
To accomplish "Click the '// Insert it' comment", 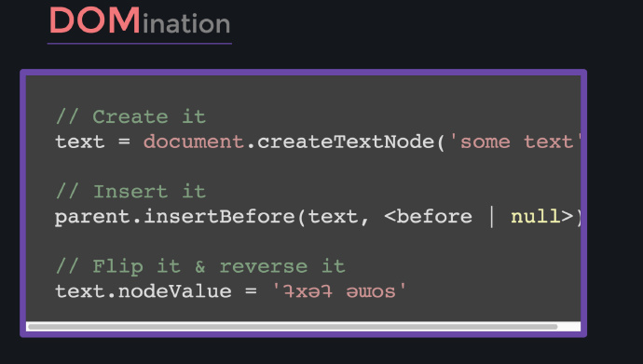I will coord(130,192).
